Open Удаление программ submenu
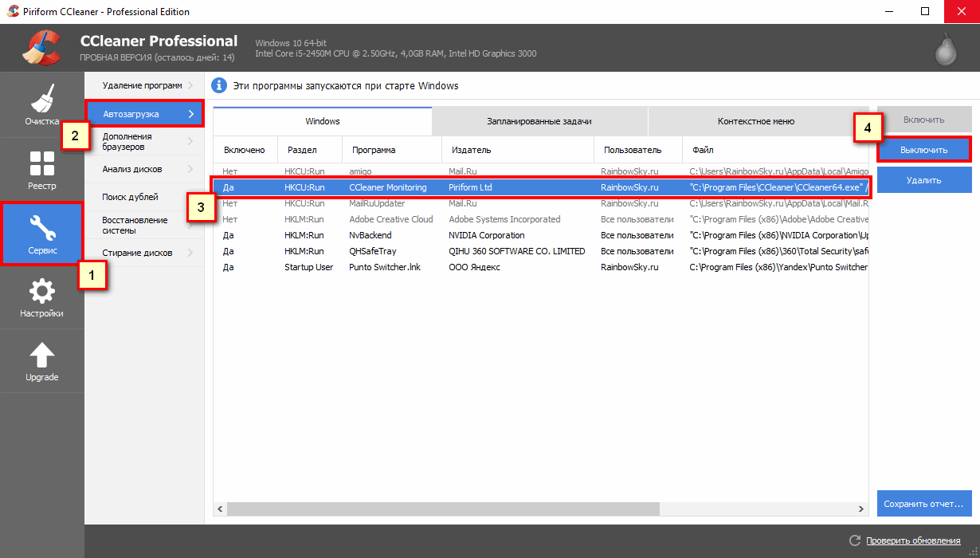Viewport: 980px width, 558px height. pos(144,85)
